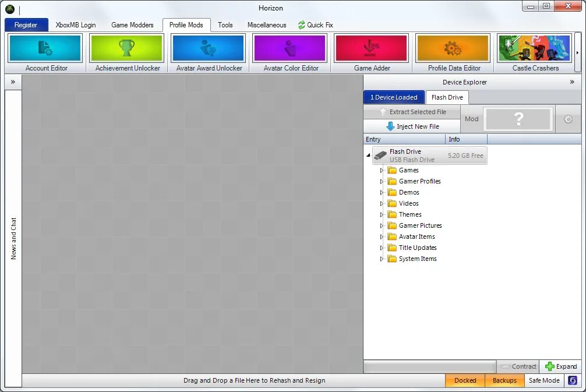Expand the Demos folder arrow
The image size is (586, 392).
[x=382, y=192]
